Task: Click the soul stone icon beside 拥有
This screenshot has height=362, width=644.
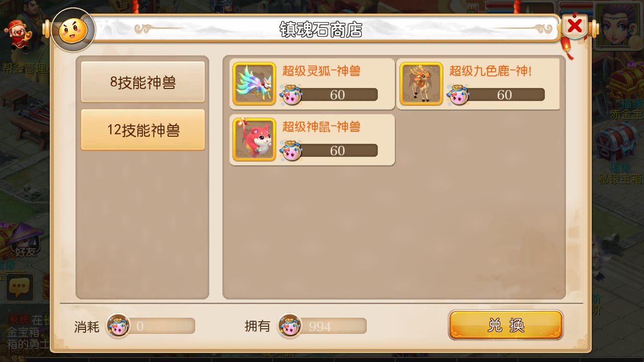Action: 290,326
